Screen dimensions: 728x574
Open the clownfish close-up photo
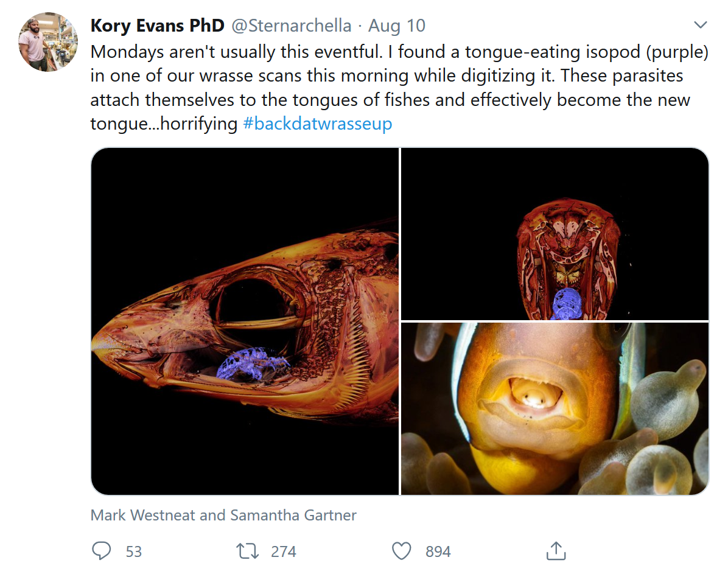(x=555, y=408)
